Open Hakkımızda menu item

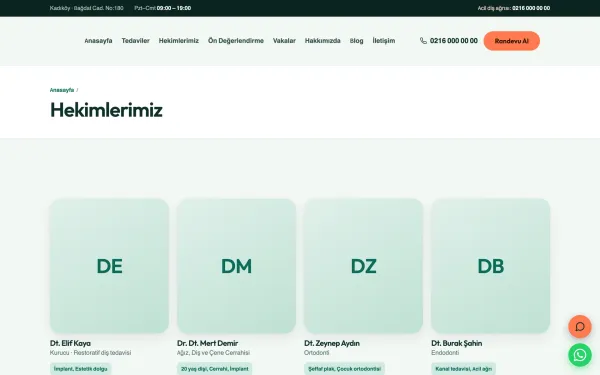tap(323, 41)
